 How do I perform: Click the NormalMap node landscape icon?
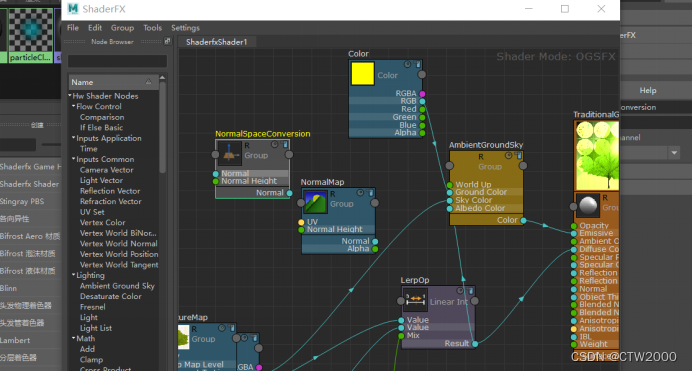tap(316, 201)
